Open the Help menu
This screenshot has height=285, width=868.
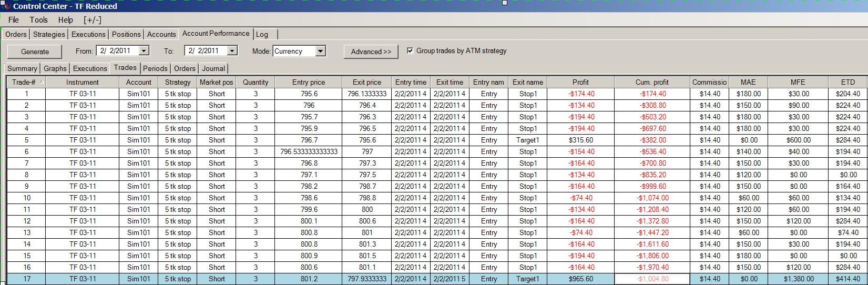[66, 20]
